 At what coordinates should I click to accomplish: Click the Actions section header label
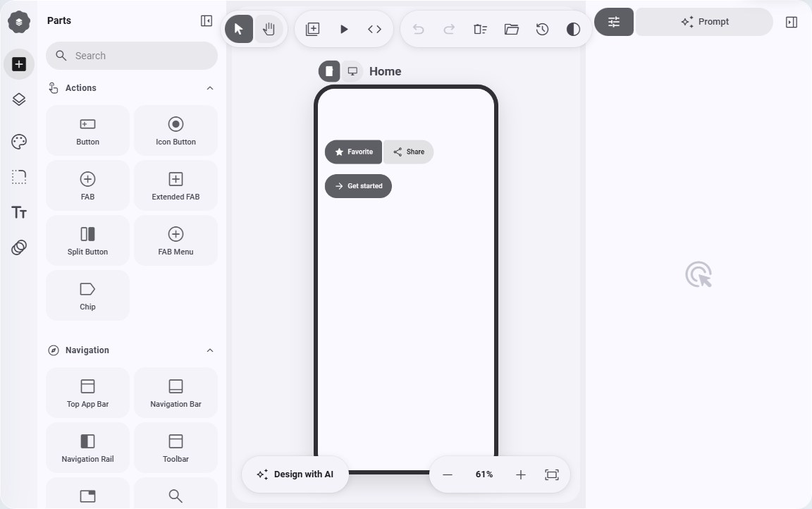point(81,88)
